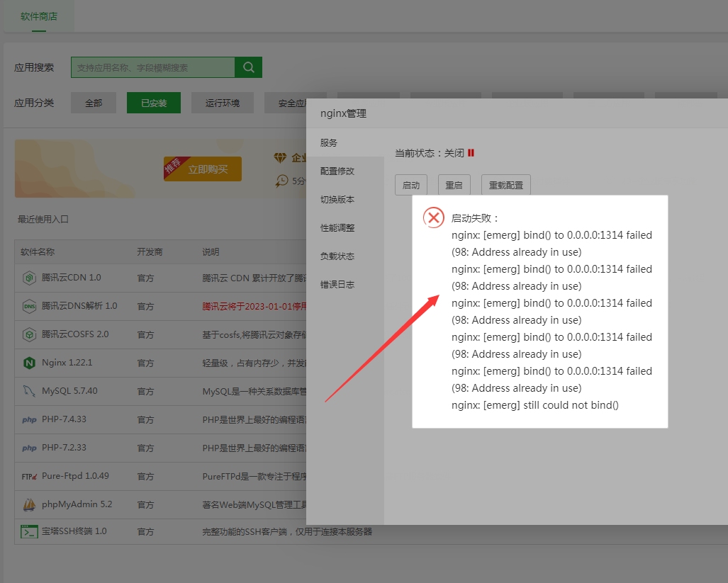
Task: Open the Nginx 1.22.1 software name
Action: 67,362
